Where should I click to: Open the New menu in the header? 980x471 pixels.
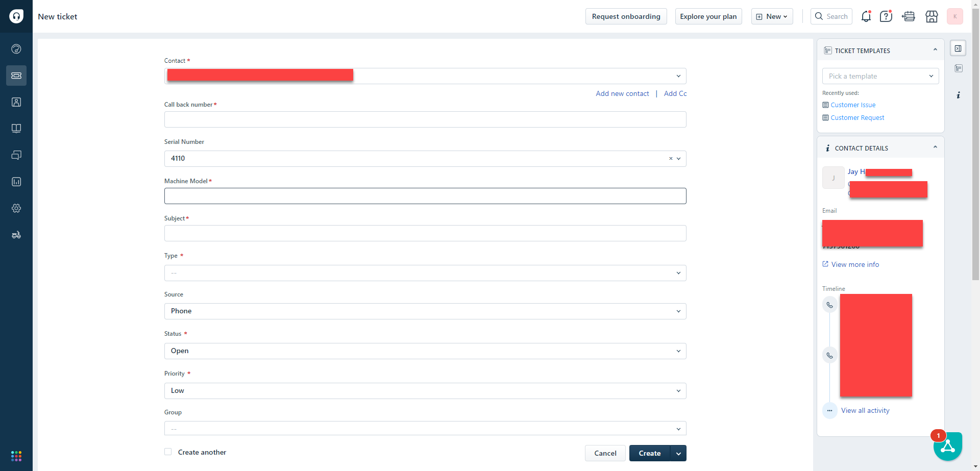tap(771, 16)
